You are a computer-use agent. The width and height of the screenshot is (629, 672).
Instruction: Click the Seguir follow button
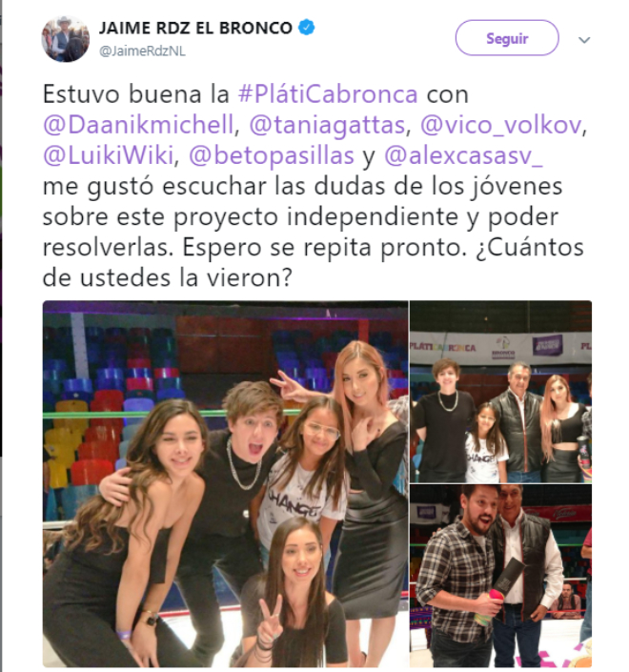tap(507, 38)
